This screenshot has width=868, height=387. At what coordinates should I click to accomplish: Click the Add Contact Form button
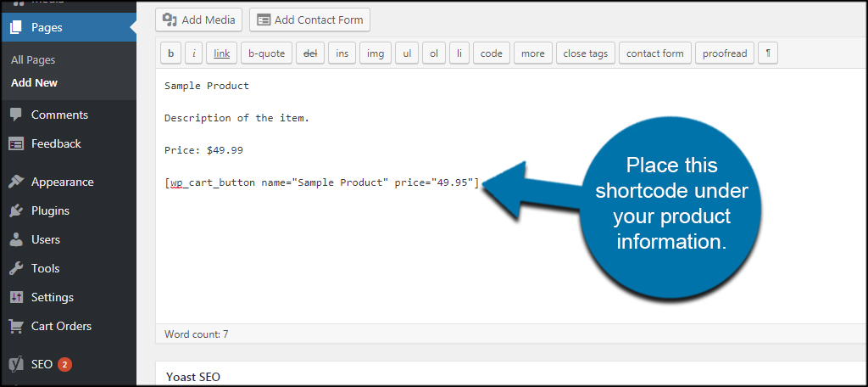coord(310,20)
